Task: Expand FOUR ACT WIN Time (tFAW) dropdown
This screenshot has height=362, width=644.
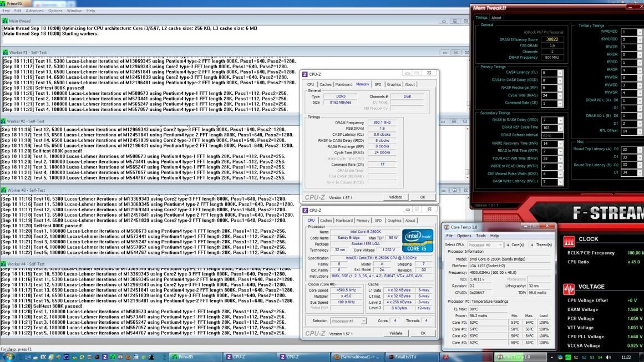Action: [x=560, y=159]
